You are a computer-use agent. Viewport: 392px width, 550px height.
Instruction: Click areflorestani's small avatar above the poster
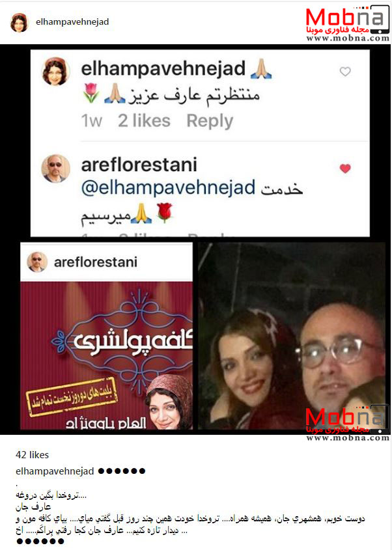(x=37, y=262)
